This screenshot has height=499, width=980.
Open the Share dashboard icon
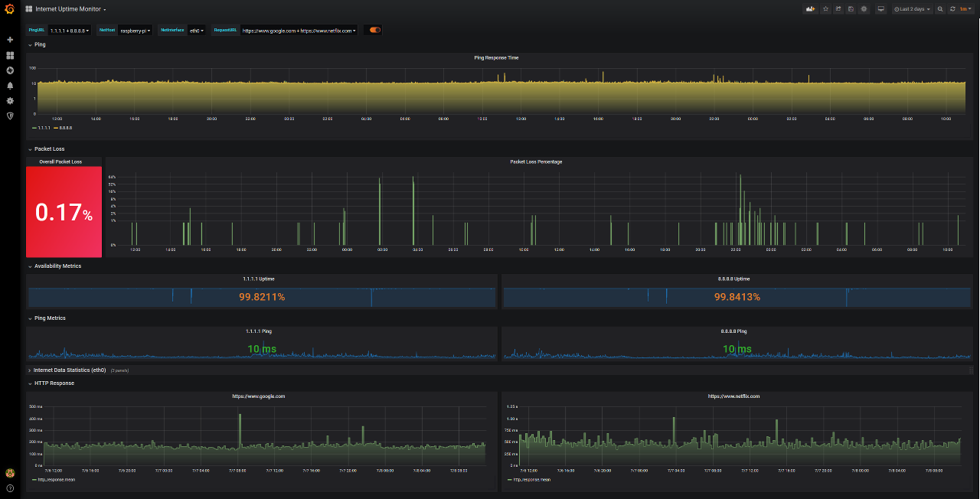pyautogui.click(x=839, y=8)
